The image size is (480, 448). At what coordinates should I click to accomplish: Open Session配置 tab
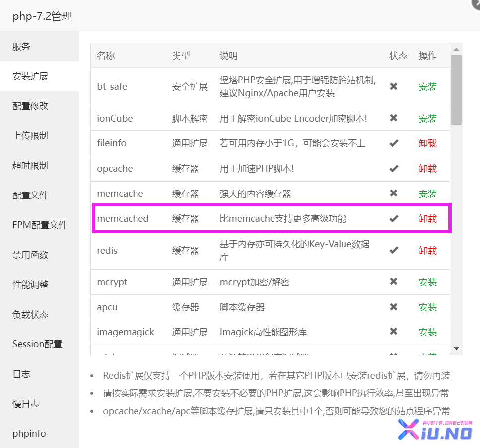point(40,344)
